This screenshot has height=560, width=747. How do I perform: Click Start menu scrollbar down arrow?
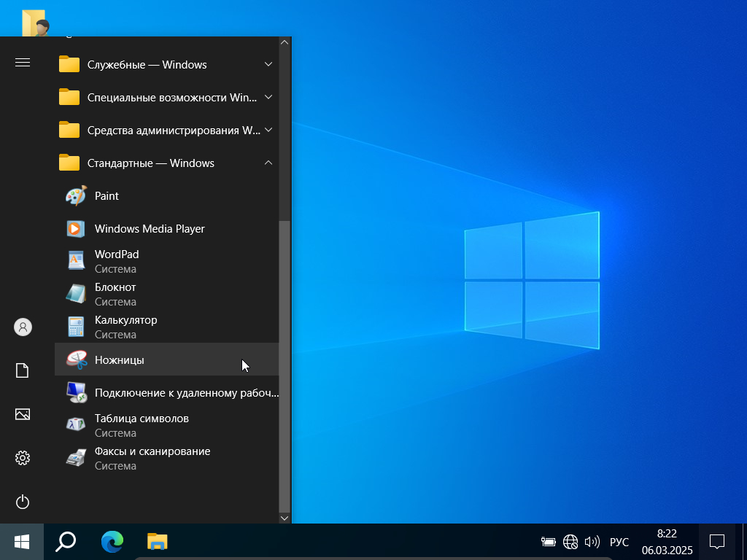pyautogui.click(x=285, y=517)
